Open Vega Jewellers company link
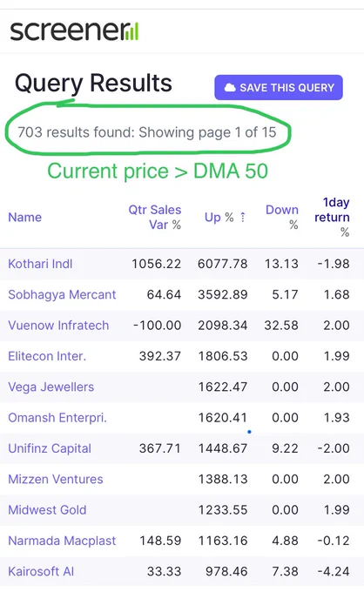 pyautogui.click(x=51, y=387)
